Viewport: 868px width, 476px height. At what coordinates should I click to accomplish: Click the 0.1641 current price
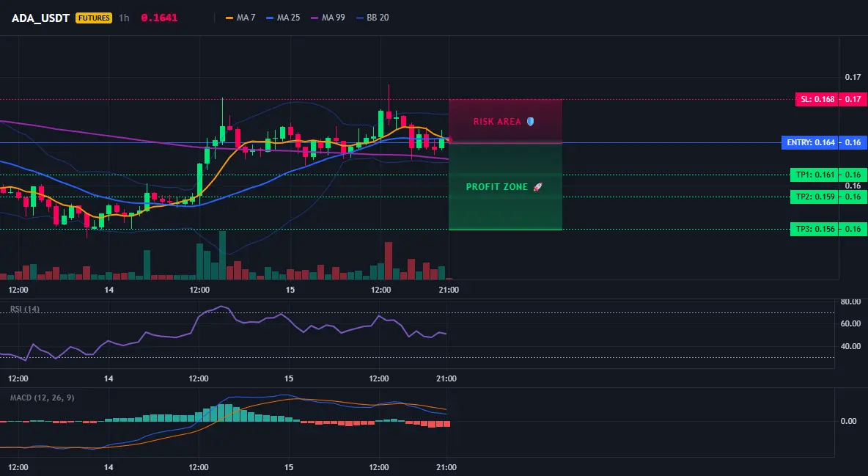[159, 18]
